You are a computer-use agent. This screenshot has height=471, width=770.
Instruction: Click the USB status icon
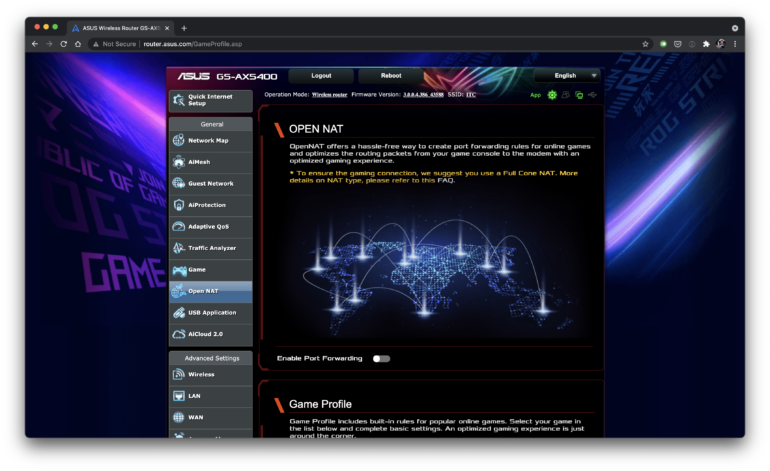tap(593, 95)
